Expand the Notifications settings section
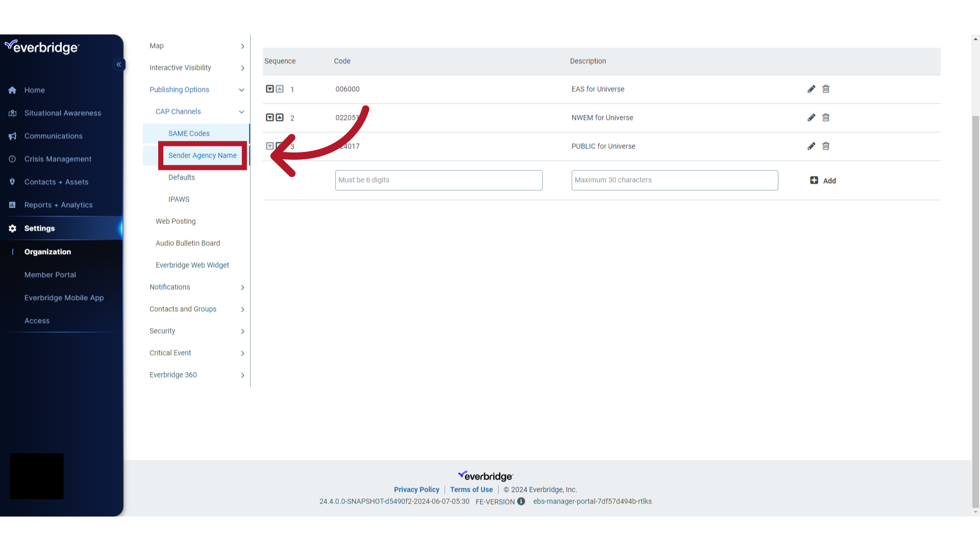The image size is (980, 551). click(x=169, y=287)
